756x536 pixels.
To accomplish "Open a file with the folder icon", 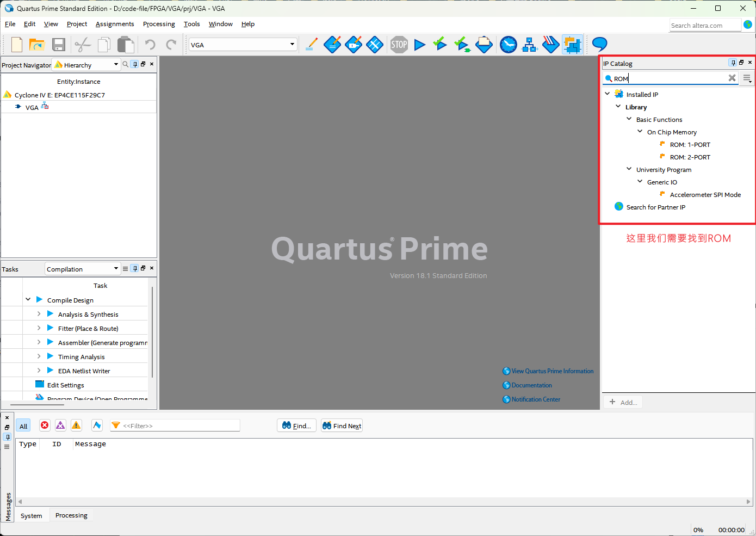I will [x=36, y=45].
